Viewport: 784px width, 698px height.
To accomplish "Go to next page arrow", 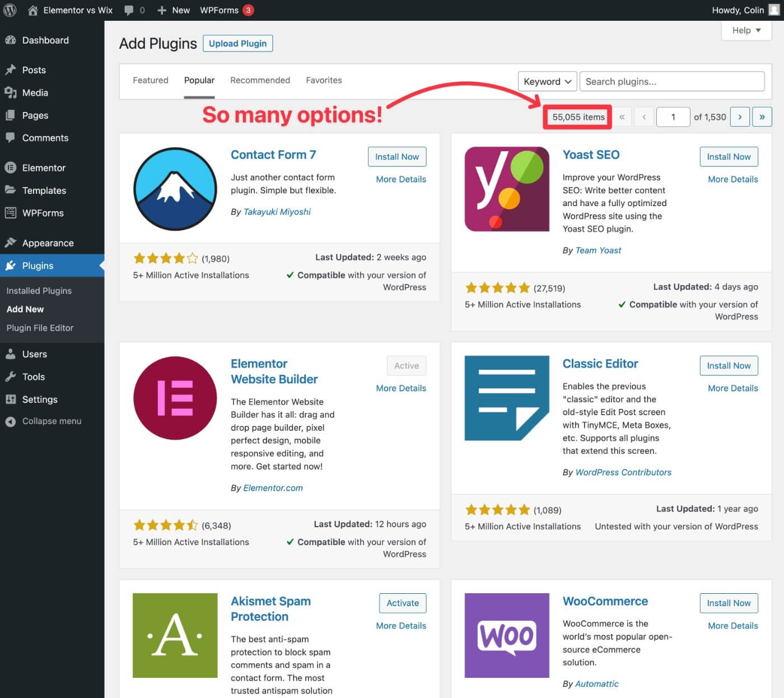I will pyautogui.click(x=740, y=117).
